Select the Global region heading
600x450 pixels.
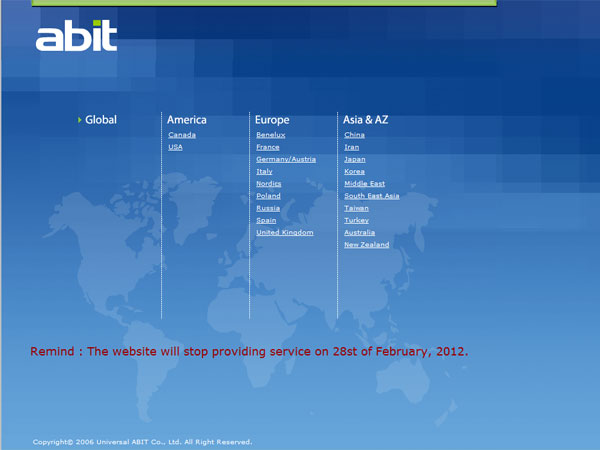[100, 120]
